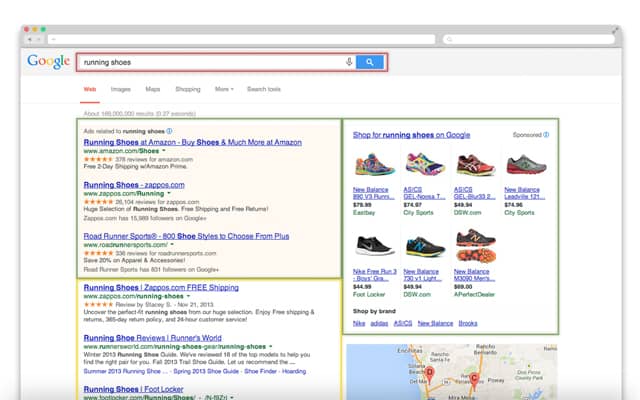This screenshot has width=640, height=400.
Task: Click APerfectDealer seller text
Action: 474,294
